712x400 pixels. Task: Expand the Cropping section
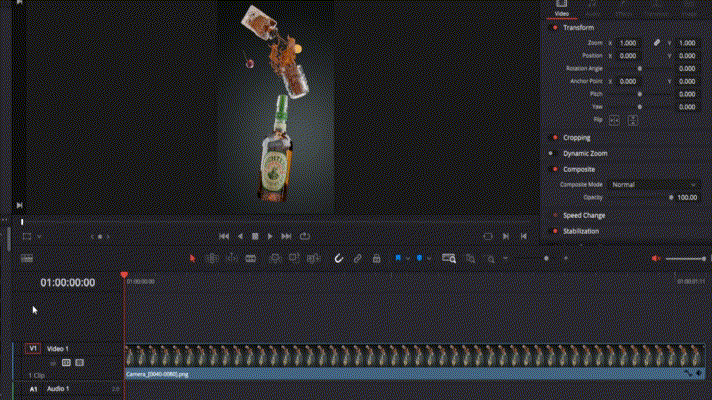(577, 138)
